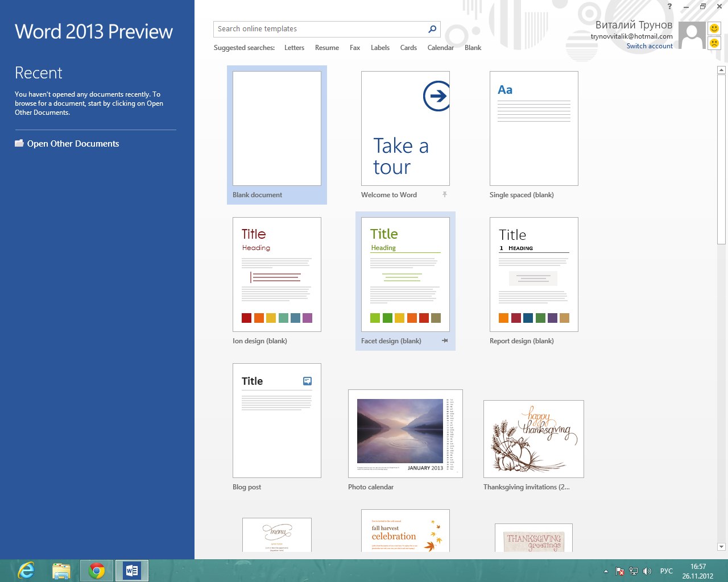728x582 pixels.
Task: Open File Explorer from the taskbar
Action: coord(61,570)
